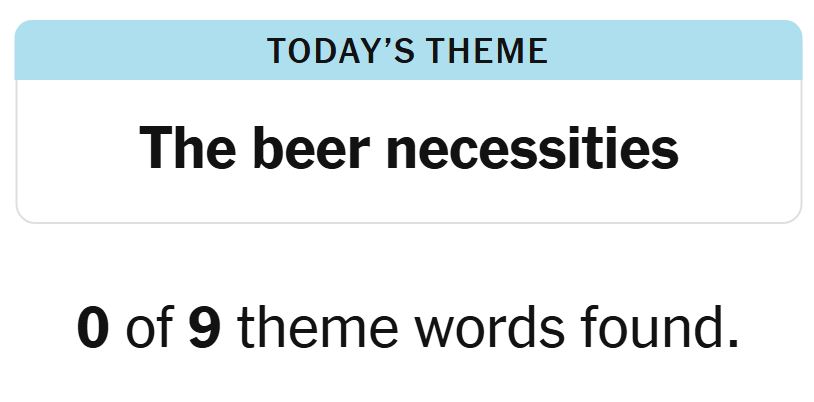Select the word "The" in the theme title
814x402 pixels.
(x=187, y=149)
